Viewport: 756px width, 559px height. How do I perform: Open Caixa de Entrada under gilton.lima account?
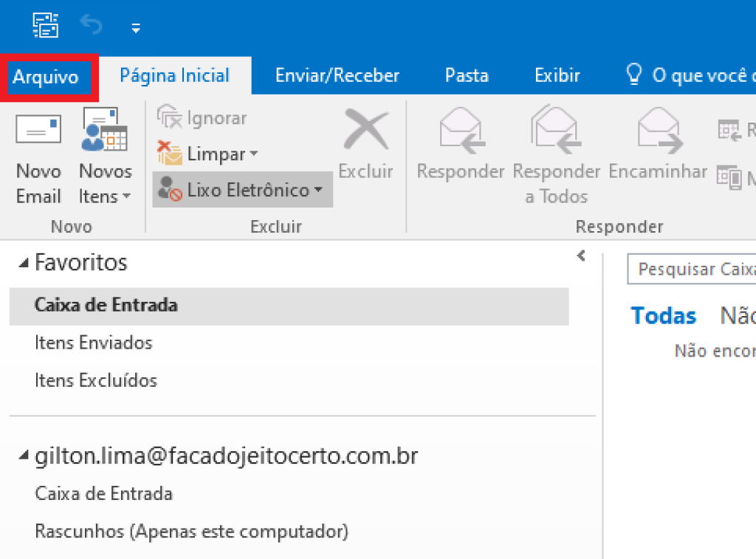coord(103,494)
